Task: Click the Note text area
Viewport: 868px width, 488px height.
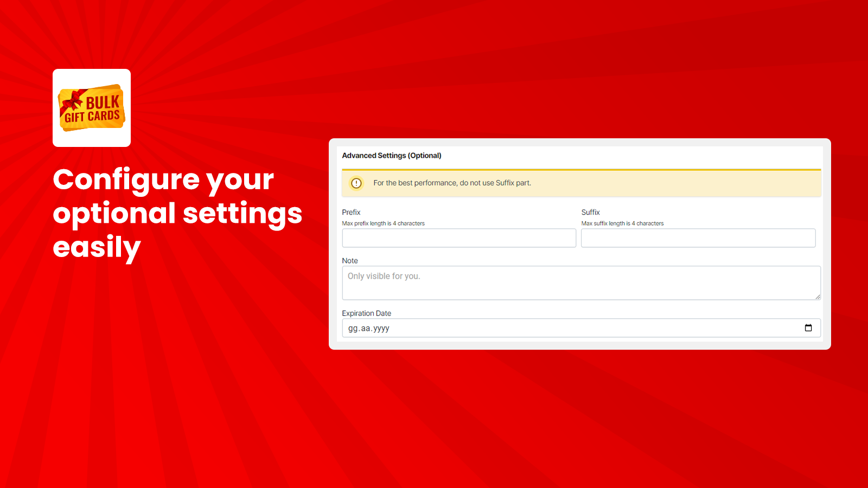Action: 580,282
